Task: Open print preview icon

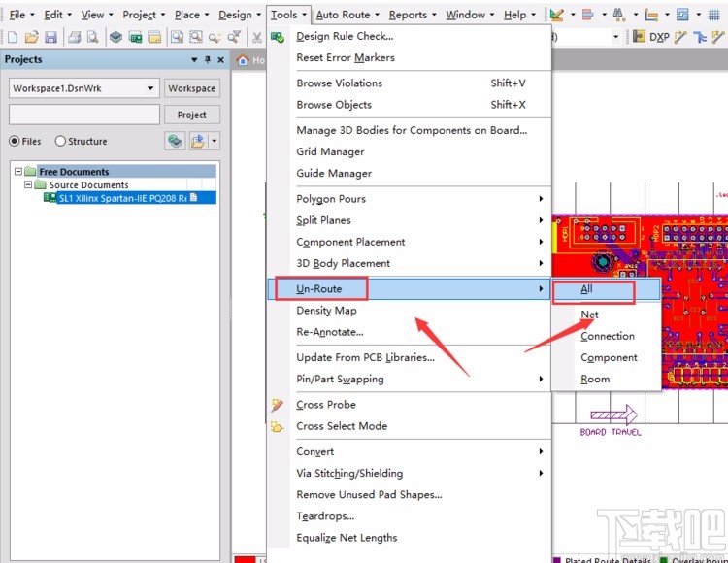Action: point(93,37)
